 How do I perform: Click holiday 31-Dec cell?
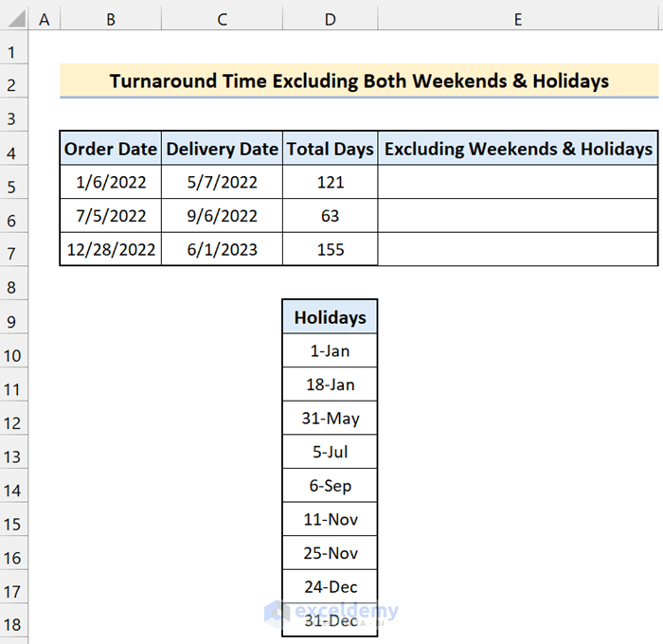pyautogui.click(x=331, y=620)
